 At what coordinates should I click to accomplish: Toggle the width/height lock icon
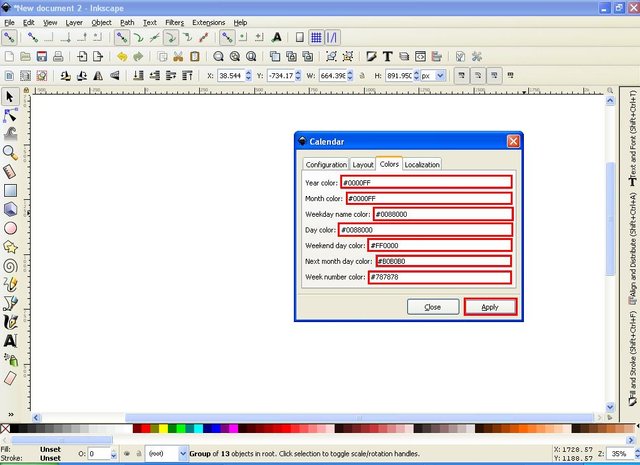pyautogui.click(x=362, y=76)
